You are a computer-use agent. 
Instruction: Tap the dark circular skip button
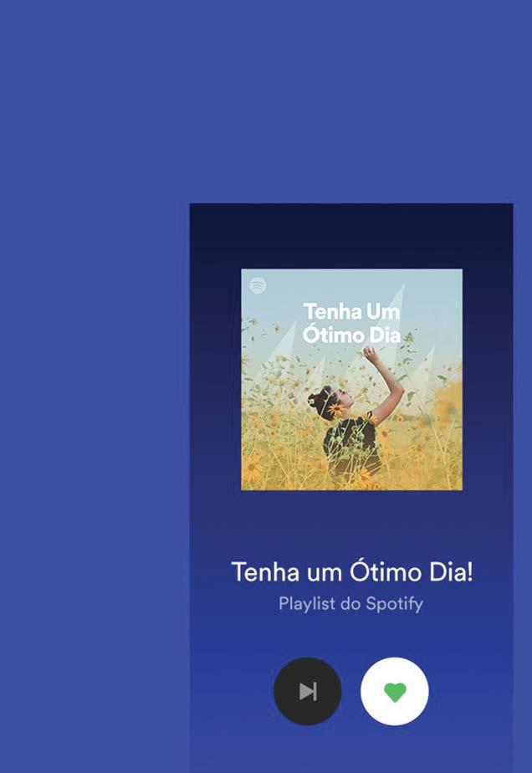point(307,691)
